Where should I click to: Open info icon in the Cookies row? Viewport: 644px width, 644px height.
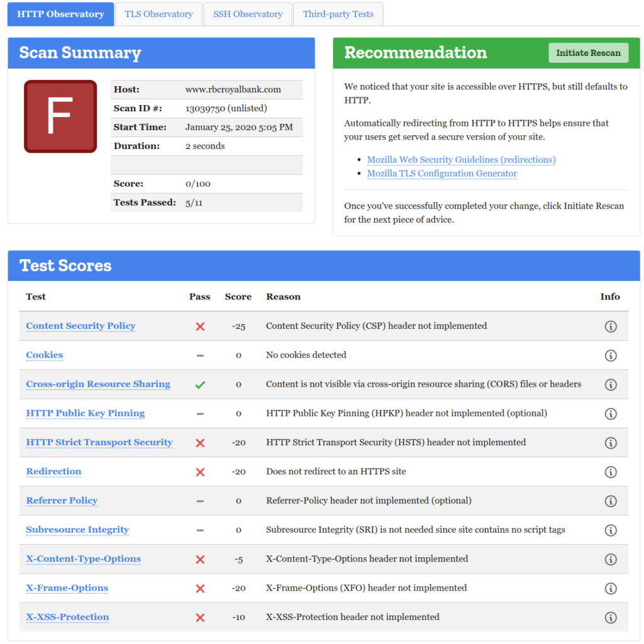pyautogui.click(x=610, y=355)
